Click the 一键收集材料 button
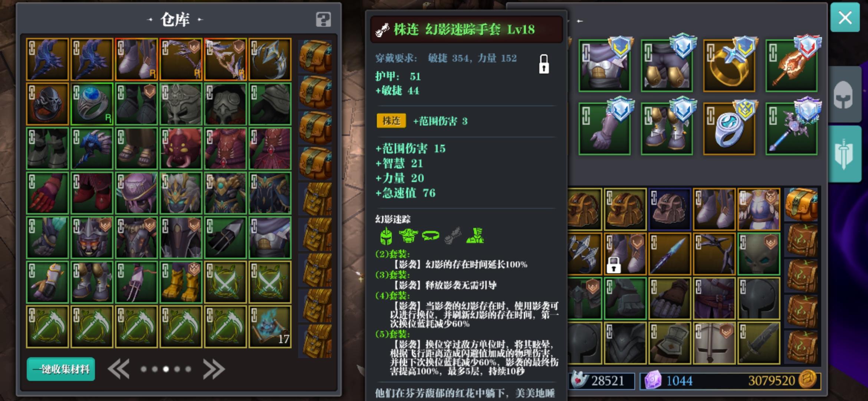 point(61,369)
